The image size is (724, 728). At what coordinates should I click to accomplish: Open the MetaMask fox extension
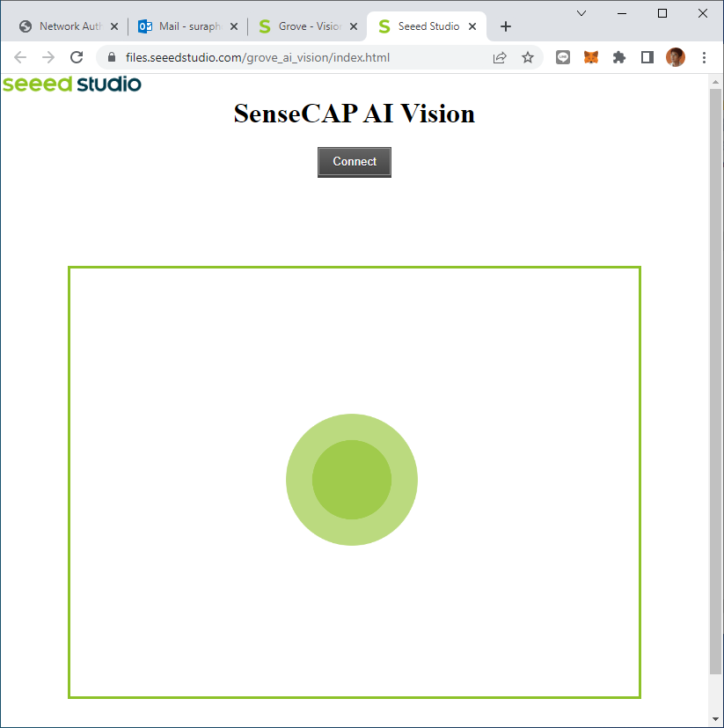591,57
